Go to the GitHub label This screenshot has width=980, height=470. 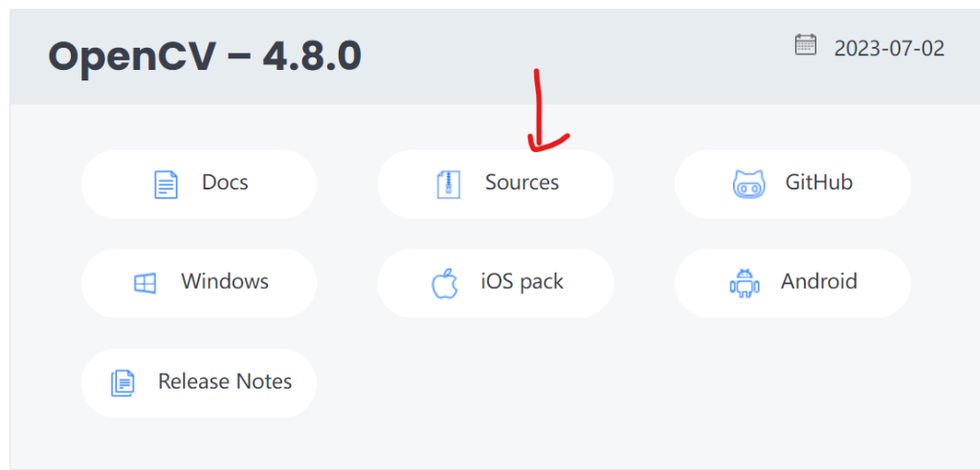click(818, 182)
